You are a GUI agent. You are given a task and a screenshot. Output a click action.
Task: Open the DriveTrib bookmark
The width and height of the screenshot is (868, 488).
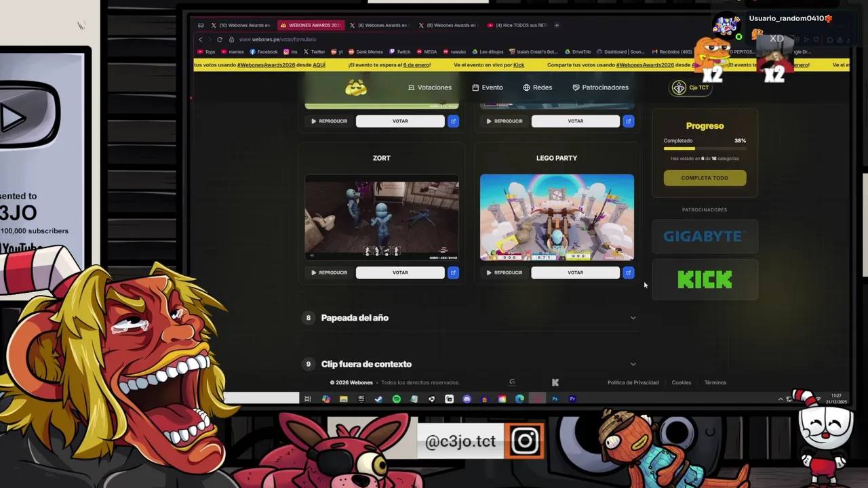[578, 52]
